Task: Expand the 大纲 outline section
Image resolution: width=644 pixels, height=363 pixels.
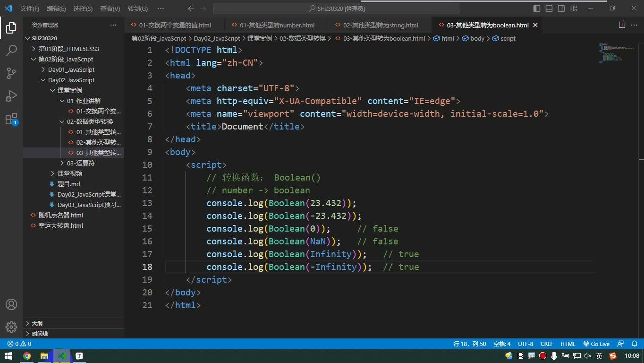Action: [37, 323]
